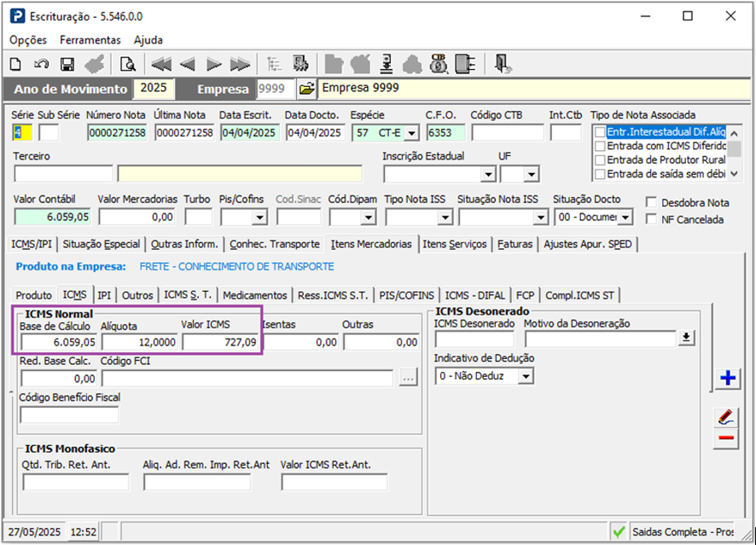Click the exit door icon in toolbar
756x545 pixels.
(502, 65)
